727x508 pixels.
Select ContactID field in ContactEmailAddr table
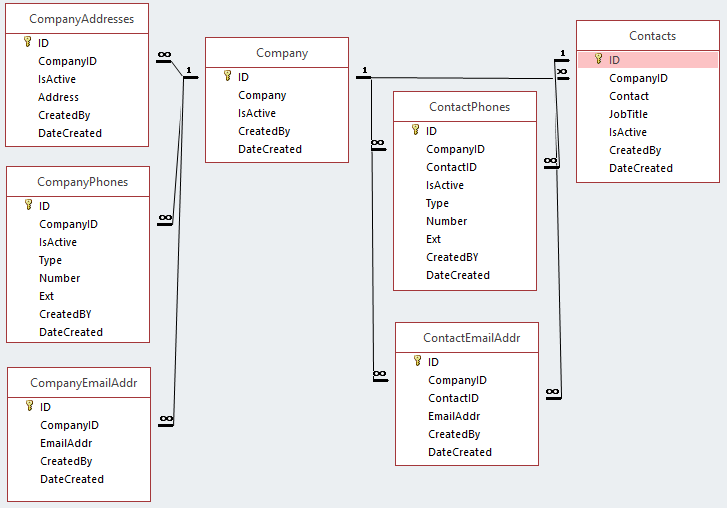pyautogui.click(x=453, y=399)
